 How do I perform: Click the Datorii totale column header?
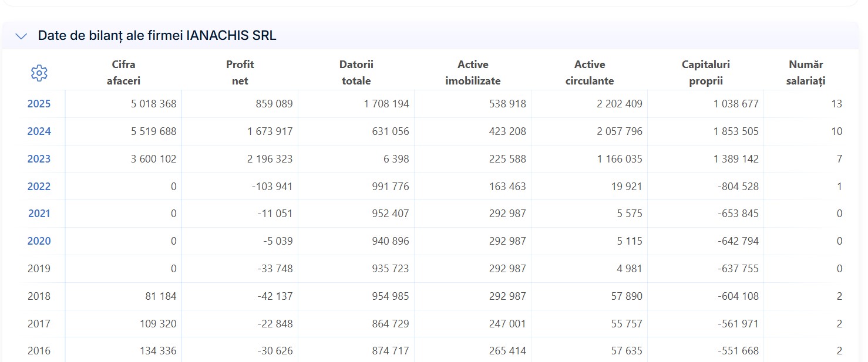pyautogui.click(x=356, y=73)
